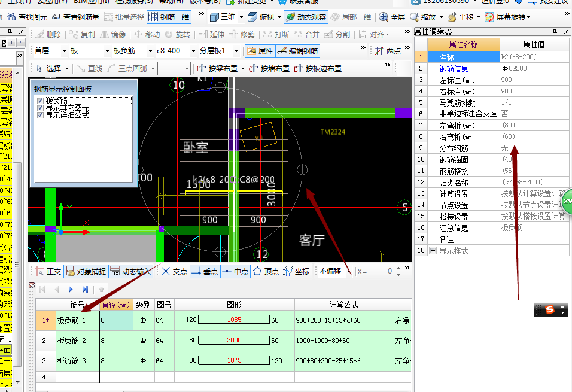Select 平移 pan tool
This screenshot has width=572, height=392.
coord(461,17)
